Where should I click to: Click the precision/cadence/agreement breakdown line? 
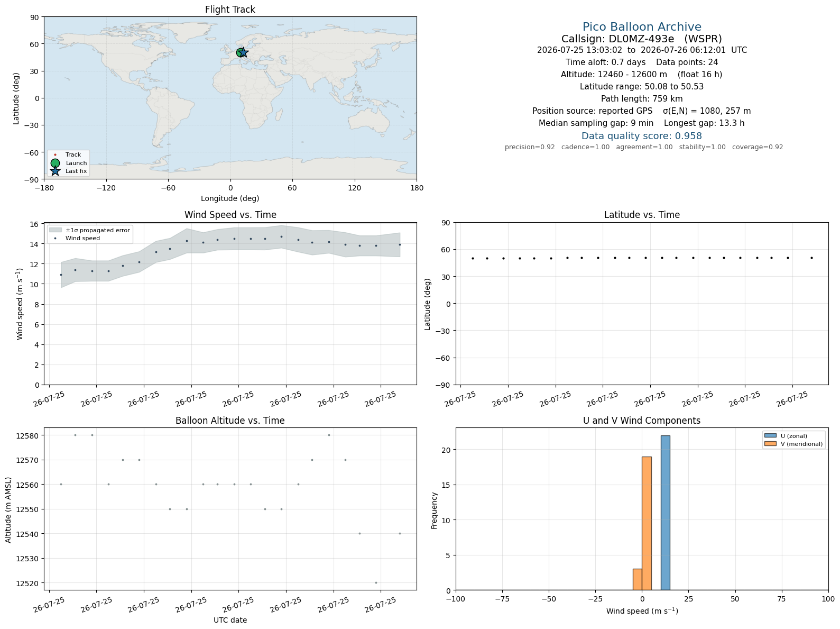[x=644, y=147]
